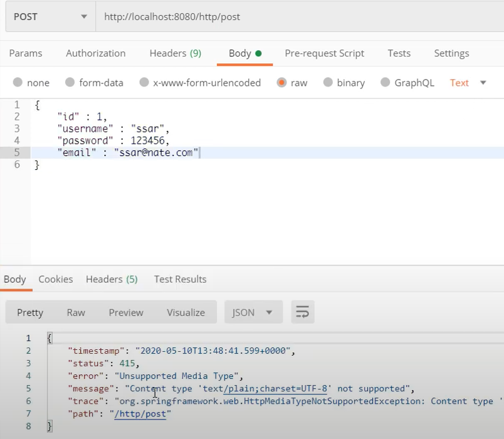Click the request URL field
The image size is (504, 439).
(300, 17)
